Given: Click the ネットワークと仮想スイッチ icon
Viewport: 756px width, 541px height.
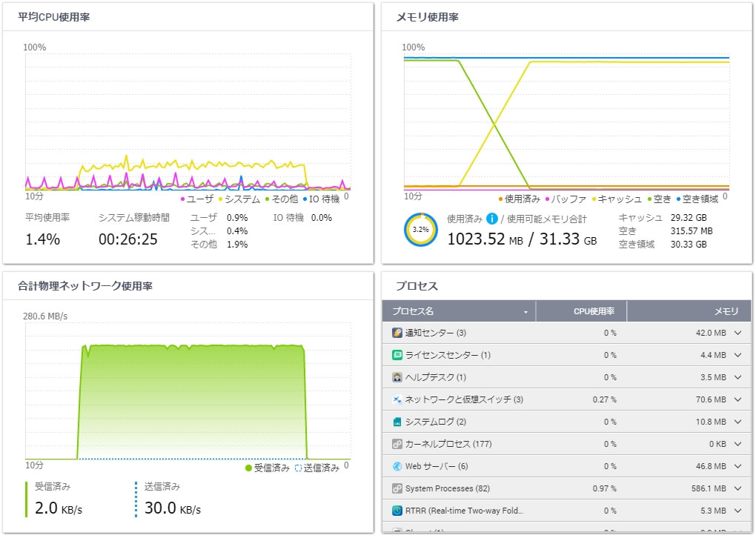Looking at the screenshot, I should click(397, 399).
